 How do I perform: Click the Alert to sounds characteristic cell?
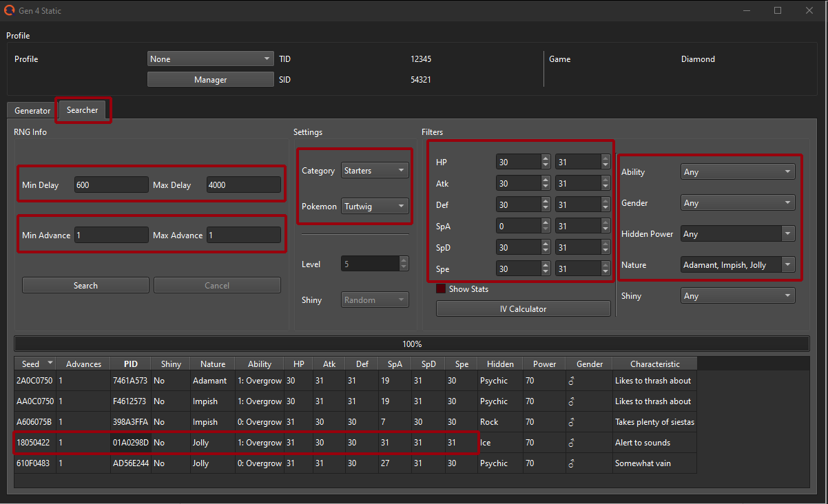pos(654,443)
